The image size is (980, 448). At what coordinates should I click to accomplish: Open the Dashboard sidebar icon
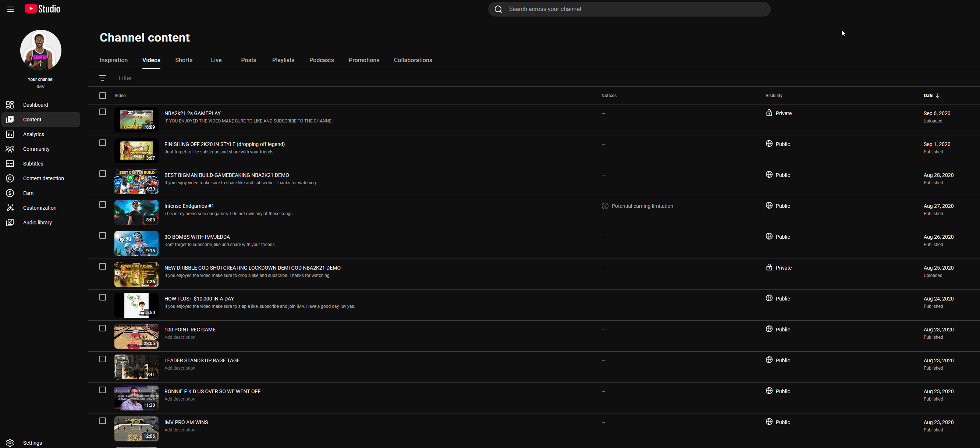click(10, 105)
